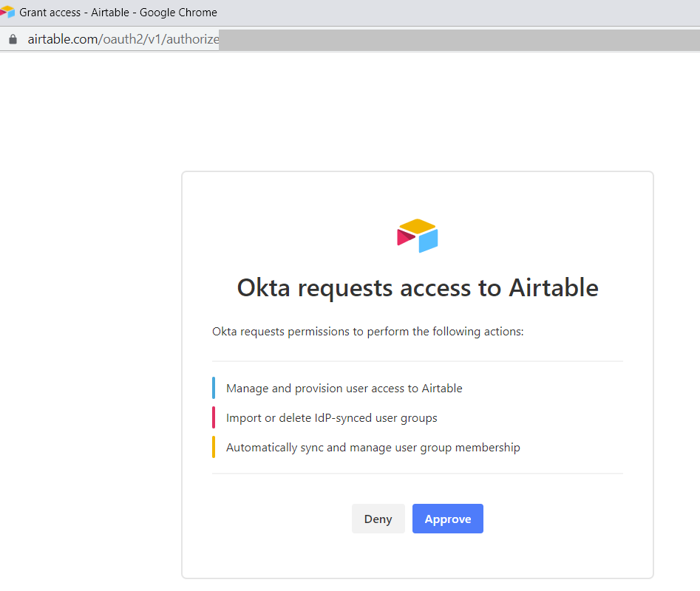Viewport: 700px width, 591px height.
Task: Click the yellow bar beside Automatically sync
Action: pyautogui.click(x=214, y=447)
